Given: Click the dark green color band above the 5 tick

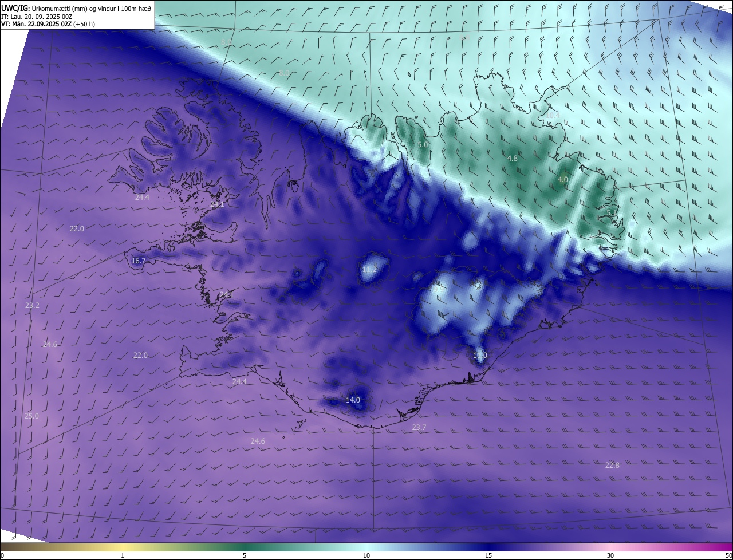Looking at the screenshot, I should click(245, 547).
